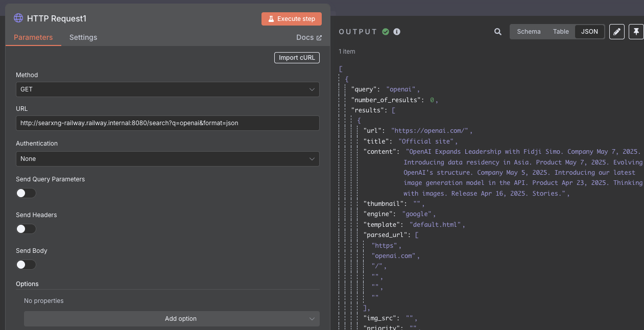Screen dimensions: 644x330
Task: Pin the output data using the pin icon
Action: pos(635,31)
